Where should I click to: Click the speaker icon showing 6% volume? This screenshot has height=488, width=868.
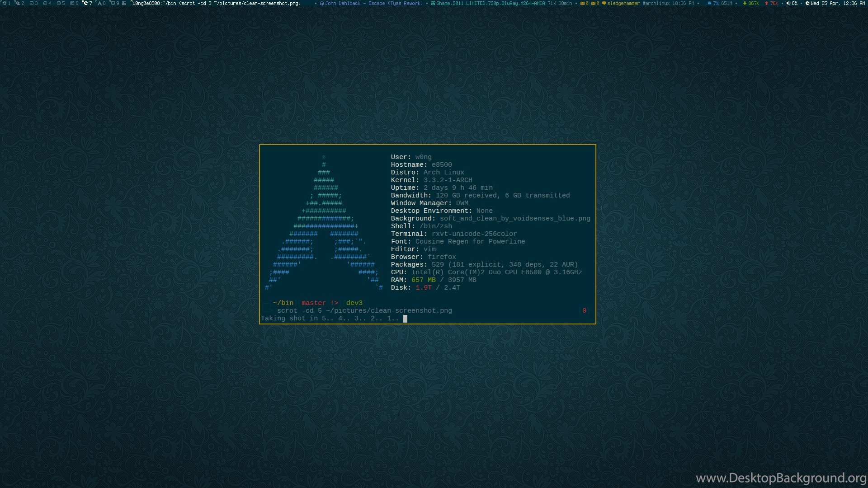tap(788, 4)
